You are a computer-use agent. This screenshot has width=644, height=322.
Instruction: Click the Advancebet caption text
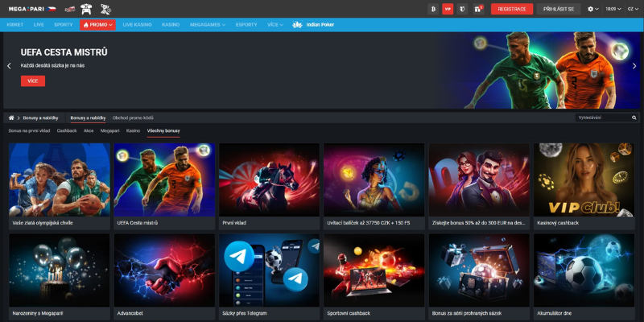click(130, 313)
